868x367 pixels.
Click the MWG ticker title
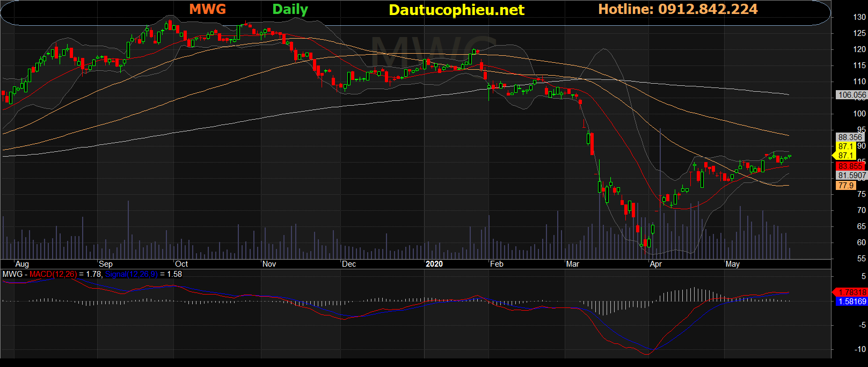click(x=207, y=9)
